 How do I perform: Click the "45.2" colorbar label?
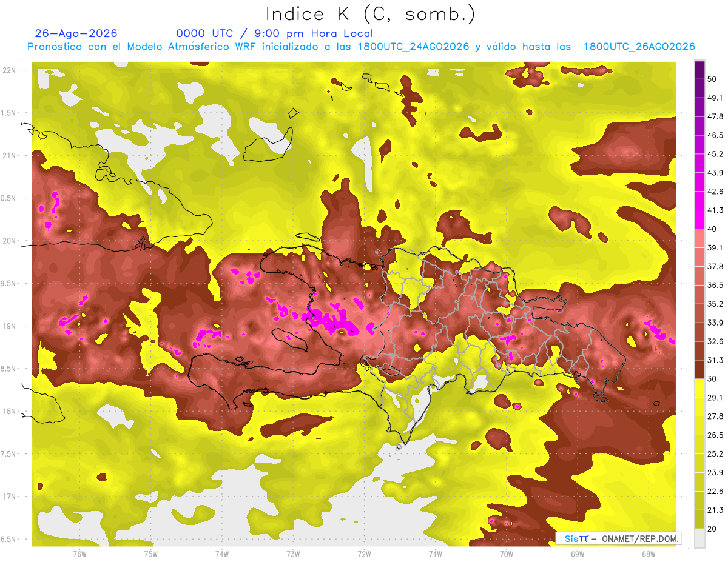point(715,154)
